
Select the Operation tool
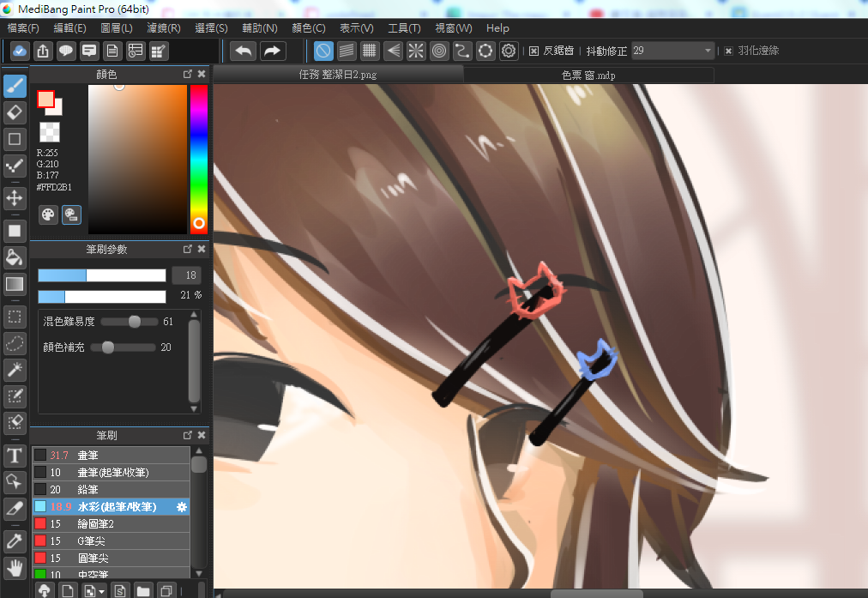pyautogui.click(x=15, y=481)
